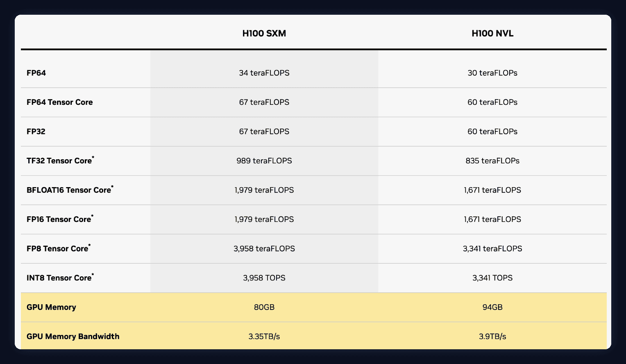Screen dimensions: 626x364
Task: Select the 3,341 teraFLOPS cell
Action: [492, 249]
